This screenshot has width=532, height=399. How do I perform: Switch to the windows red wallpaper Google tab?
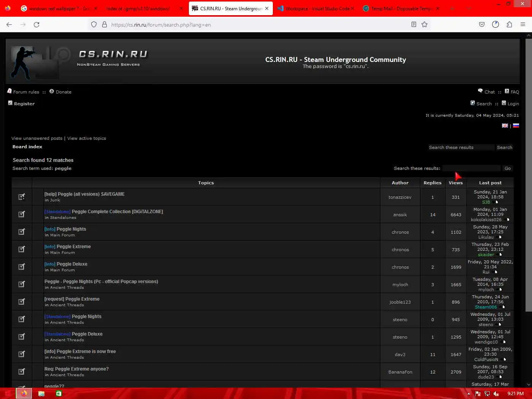[x=59, y=8]
